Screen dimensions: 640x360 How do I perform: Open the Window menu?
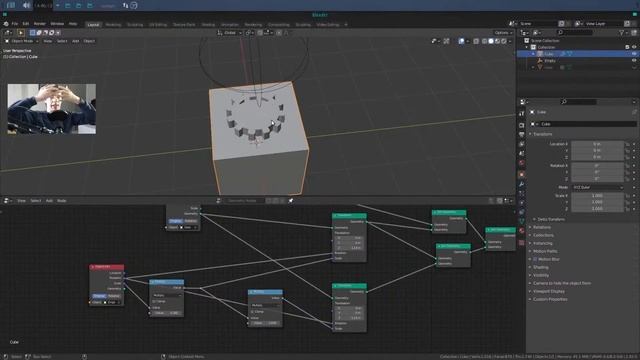pyautogui.click(x=57, y=24)
